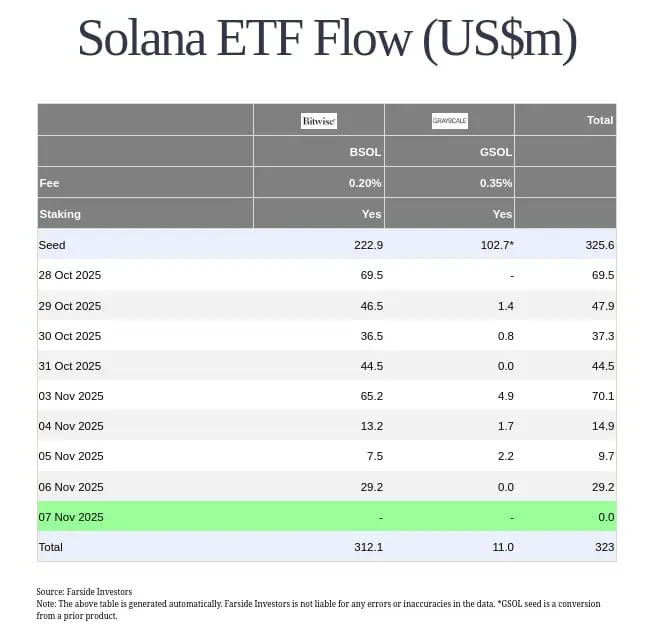Image resolution: width=655 pixels, height=638 pixels.
Task: Click the Total row label at bottom
Action: (x=50, y=547)
